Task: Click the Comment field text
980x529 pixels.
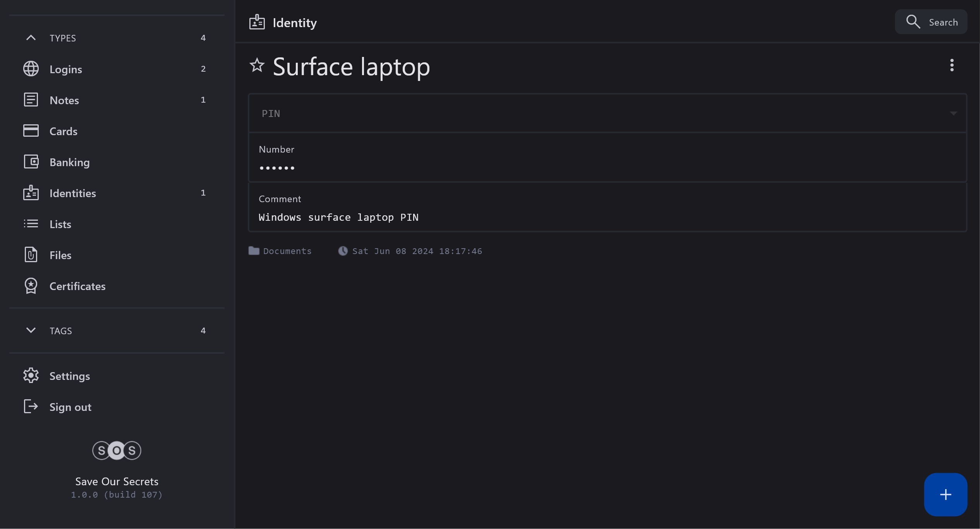Action: coord(338,217)
